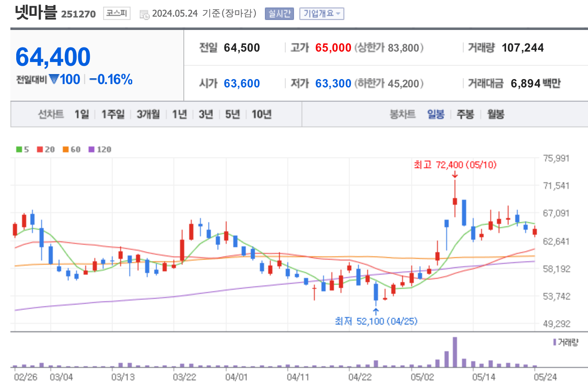This screenshot has width=588, height=392.
Task: Click the 저가 value 63,300
Action: [333, 84]
